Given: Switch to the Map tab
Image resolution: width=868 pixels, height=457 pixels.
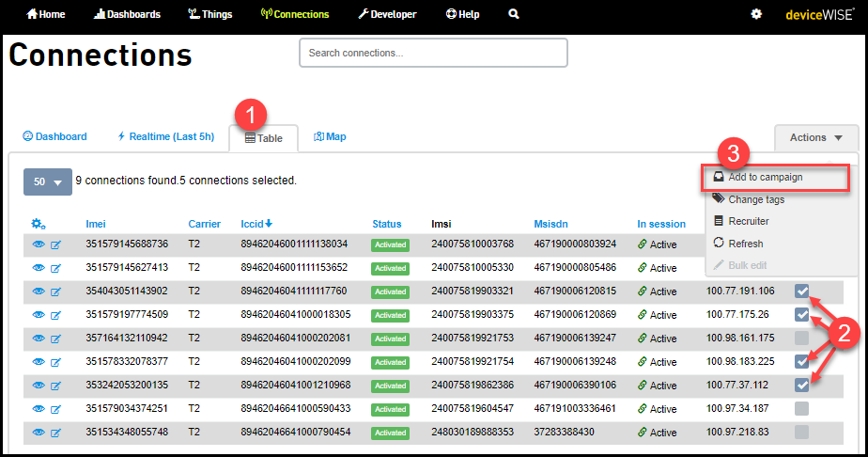Looking at the screenshot, I should [x=330, y=137].
